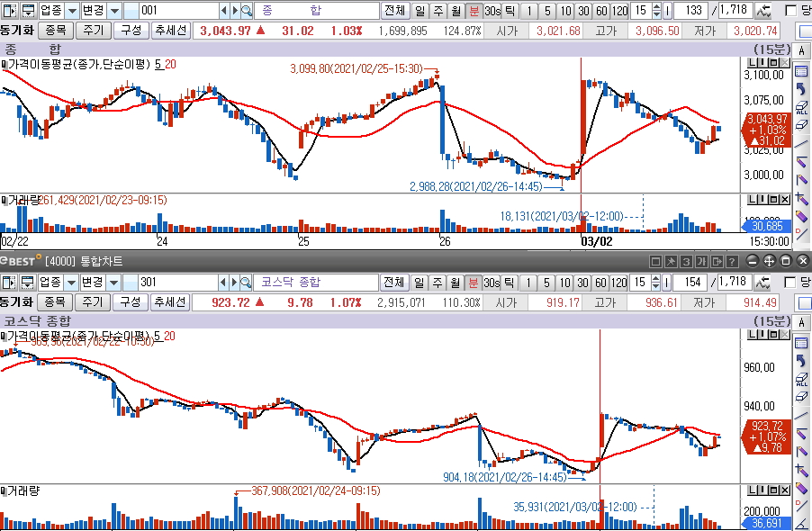Tick the checkbox at KOSDAQ chart toolbar right edge
Viewport: 812px width, 531px height.
(x=790, y=283)
